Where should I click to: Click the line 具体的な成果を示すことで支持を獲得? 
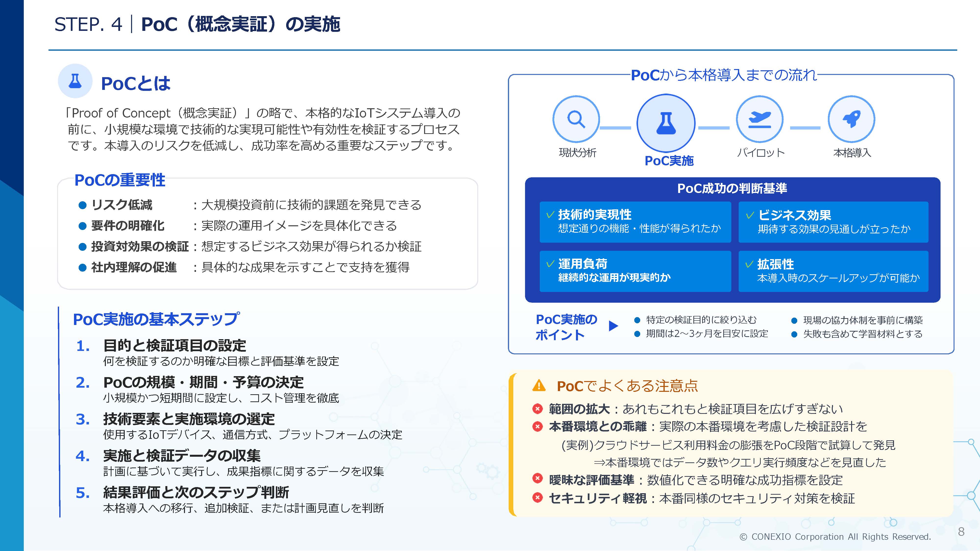point(305,267)
